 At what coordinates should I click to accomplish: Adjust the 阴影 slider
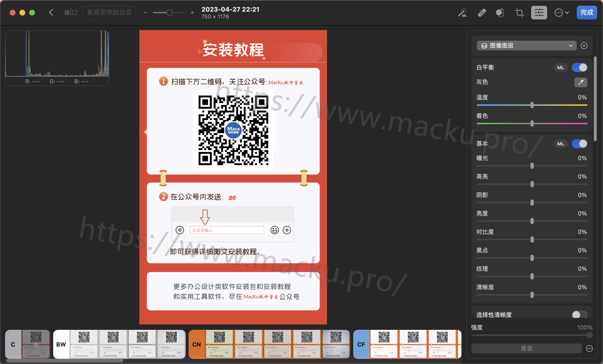point(532,203)
